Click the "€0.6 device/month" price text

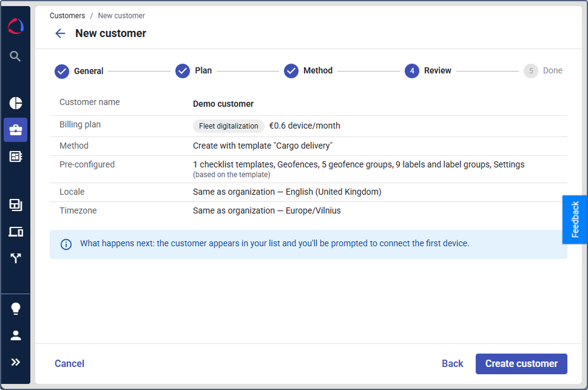coord(305,126)
